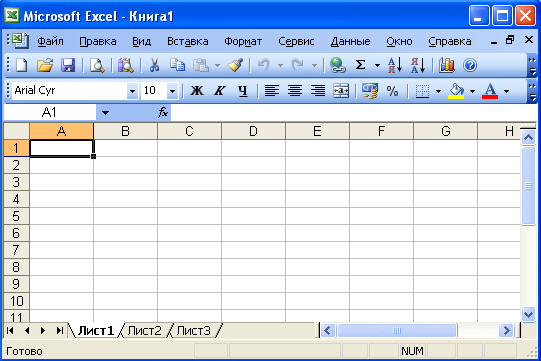Cut selection with scissors icon
This screenshot has height=361, width=541.
(154, 65)
